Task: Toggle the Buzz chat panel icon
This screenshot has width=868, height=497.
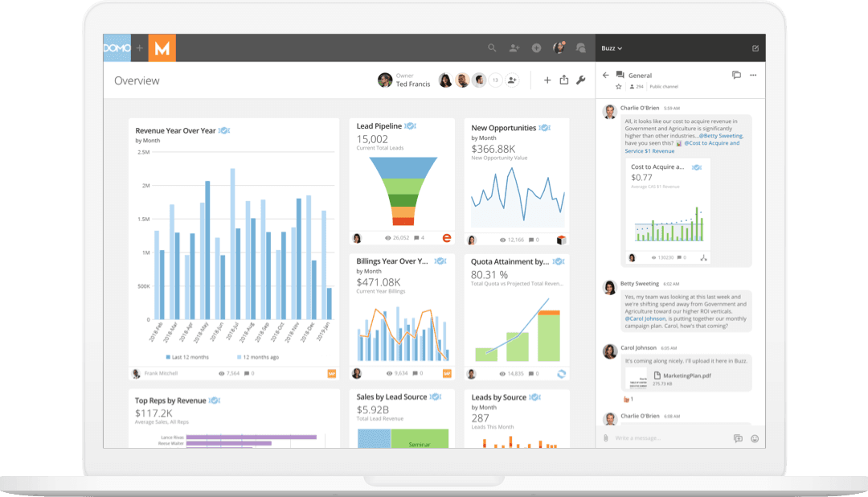Action: tap(580, 48)
